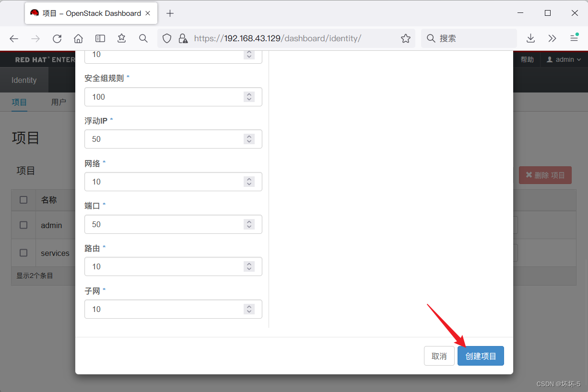
Task: Click the 名称 column header
Action: pos(49,200)
